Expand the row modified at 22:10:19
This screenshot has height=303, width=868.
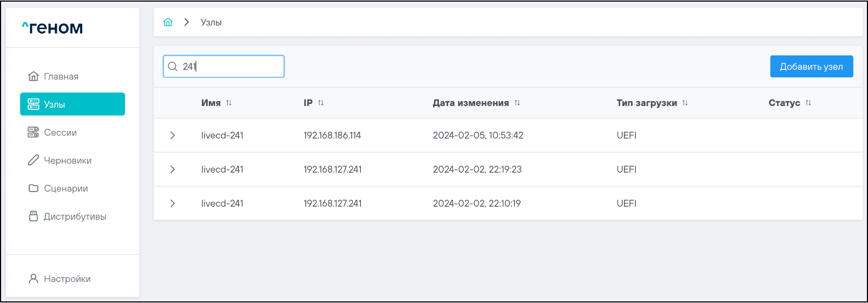[x=173, y=203]
